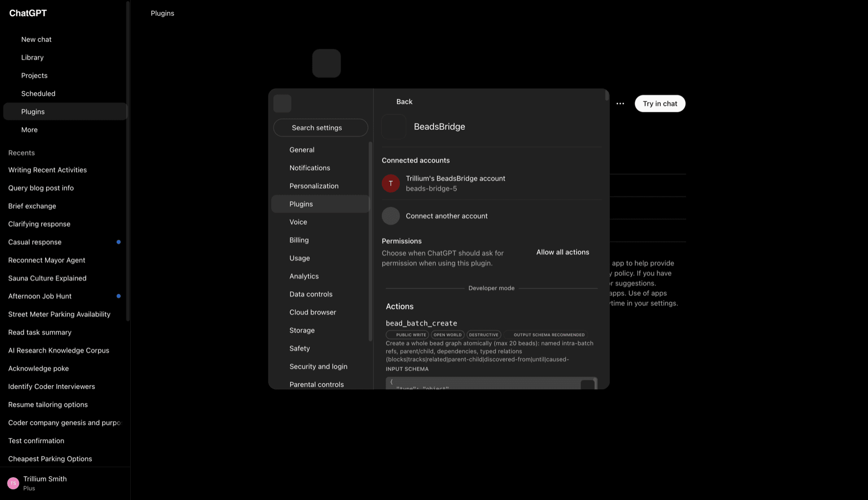
Task: Click the red T account avatar
Action: tap(391, 183)
